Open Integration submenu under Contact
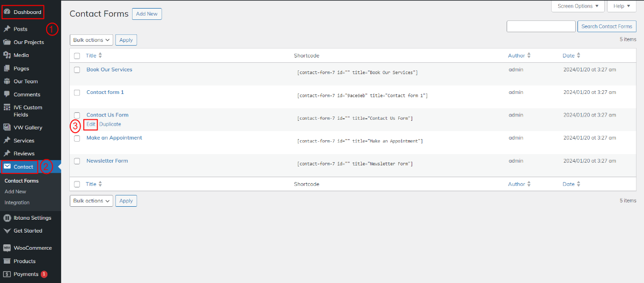 [x=17, y=202]
